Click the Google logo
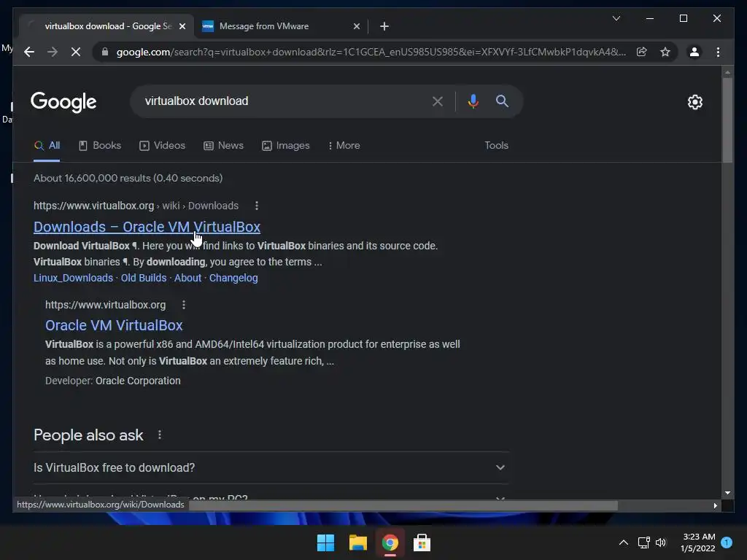This screenshot has height=560, width=747. coord(63,102)
